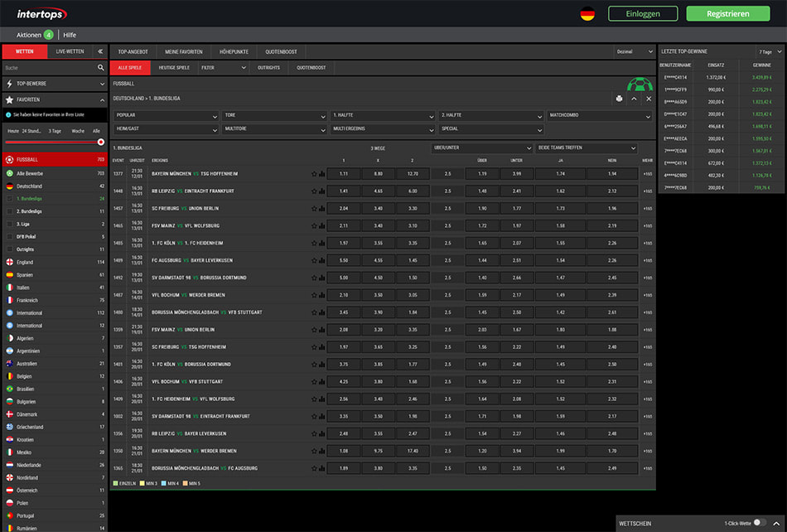
Task: Open the Über/Unter column dropdown
Action: coord(481,148)
